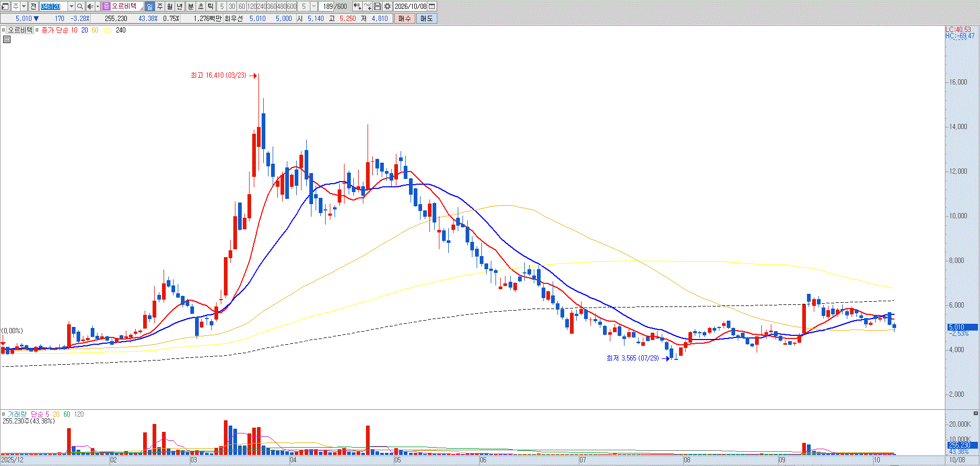Select the 분 minute period tab

191,6
